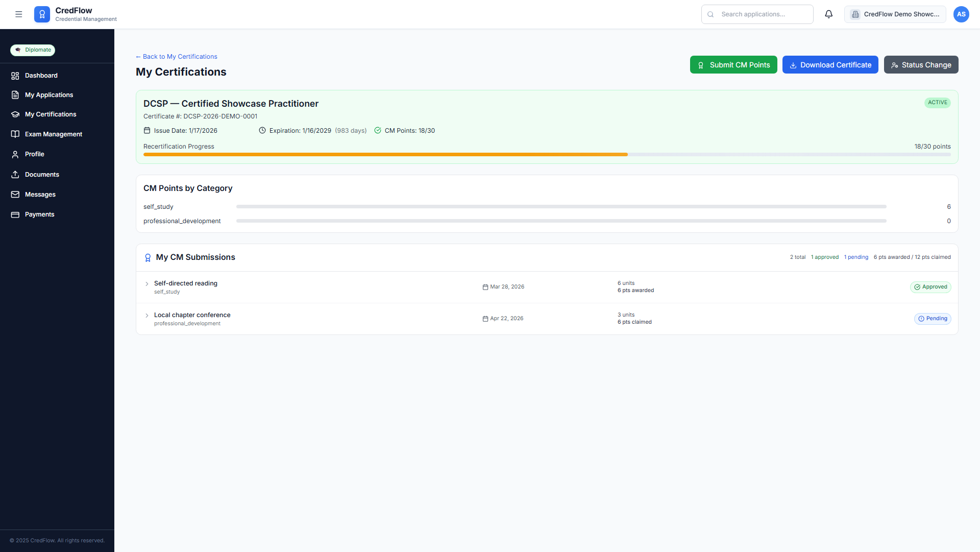Click the CM Points checkmark icon
980x552 pixels.
[378, 131]
